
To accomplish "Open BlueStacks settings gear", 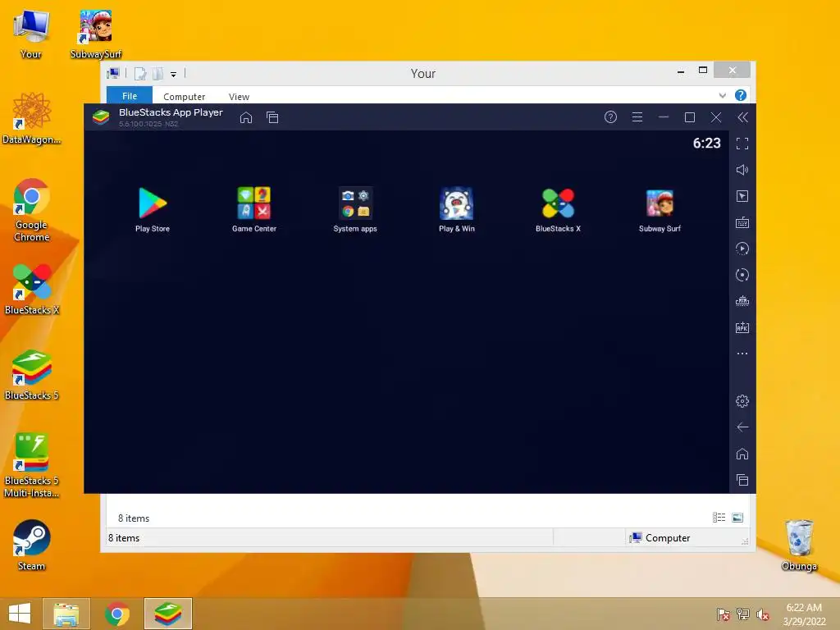I will click(x=742, y=400).
